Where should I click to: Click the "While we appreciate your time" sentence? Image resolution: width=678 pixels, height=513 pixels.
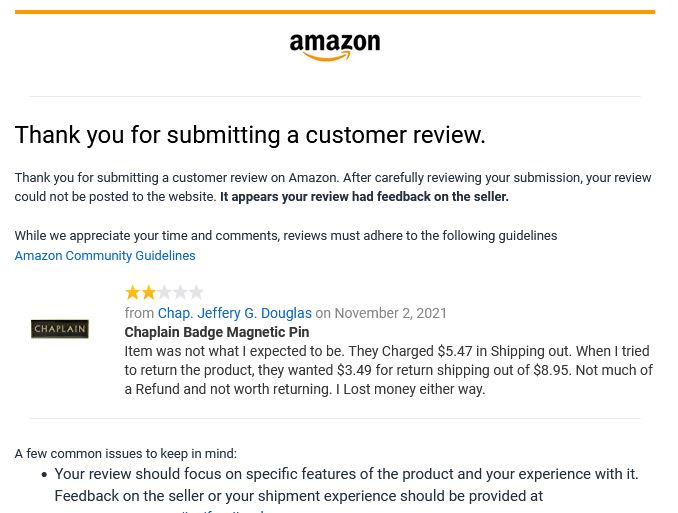[286, 236]
